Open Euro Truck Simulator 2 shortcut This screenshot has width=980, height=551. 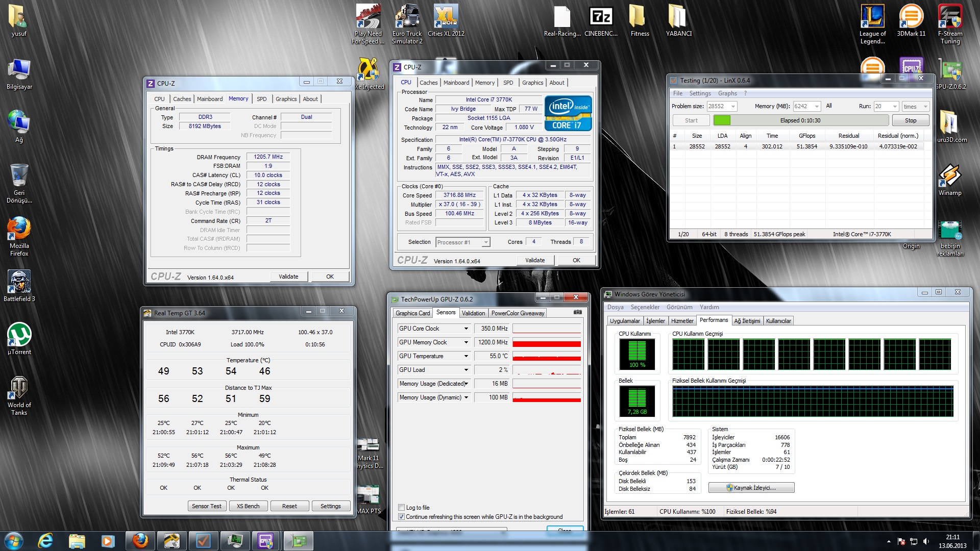(407, 24)
